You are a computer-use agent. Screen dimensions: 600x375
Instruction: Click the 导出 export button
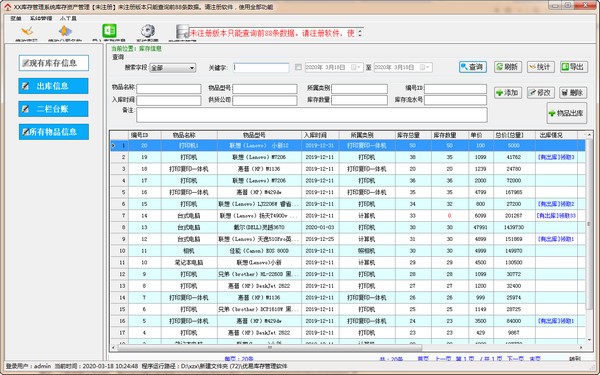[x=574, y=67]
